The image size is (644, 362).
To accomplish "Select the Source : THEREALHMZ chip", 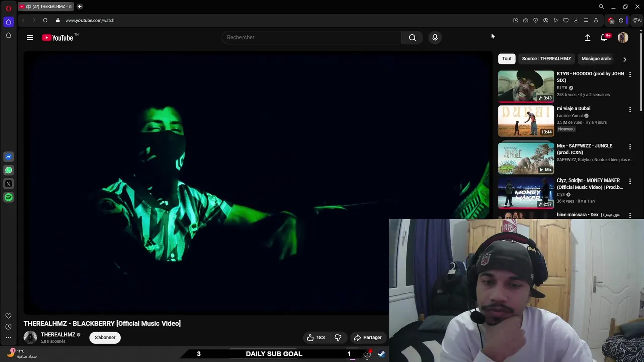I will (546, 59).
